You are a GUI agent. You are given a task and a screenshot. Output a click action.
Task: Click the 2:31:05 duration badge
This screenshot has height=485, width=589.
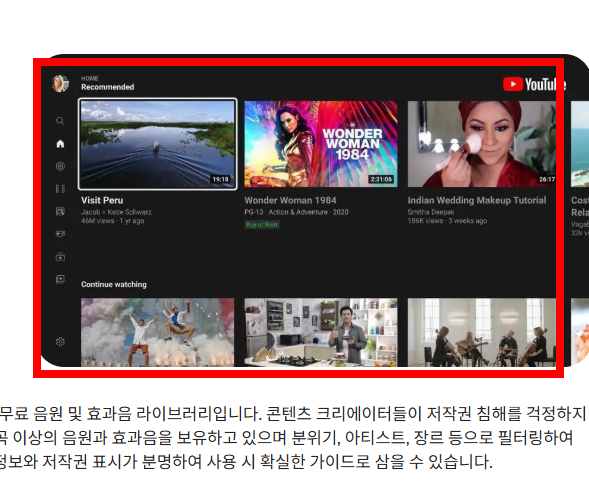tap(381, 179)
